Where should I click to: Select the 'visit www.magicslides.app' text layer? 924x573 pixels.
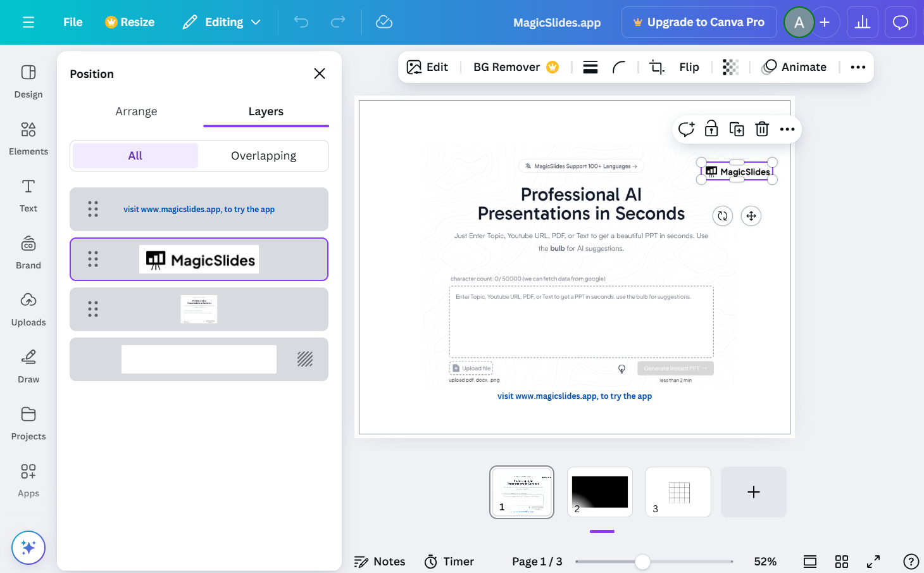pos(199,209)
